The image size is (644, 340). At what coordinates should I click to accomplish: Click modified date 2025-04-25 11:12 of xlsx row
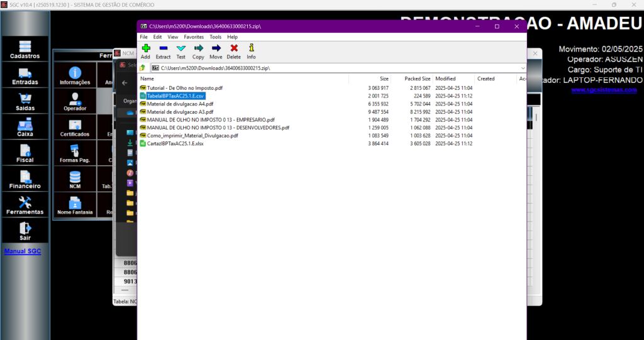point(453,144)
